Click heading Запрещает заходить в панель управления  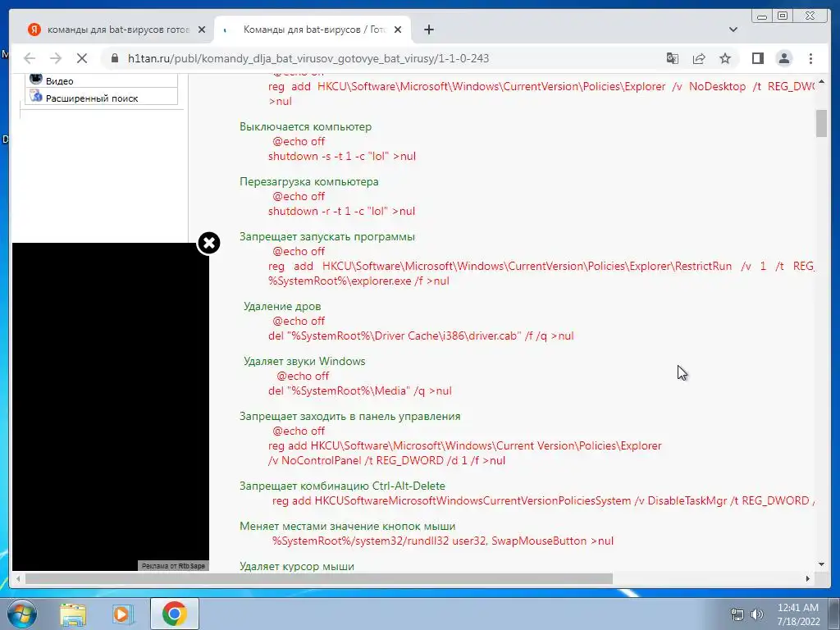coord(349,416)
